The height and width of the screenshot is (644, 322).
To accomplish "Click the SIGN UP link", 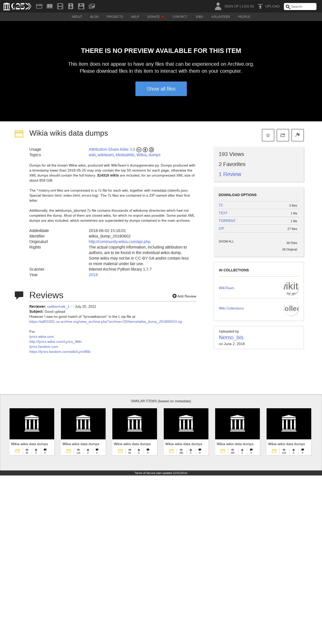I will tap(231, 6).
